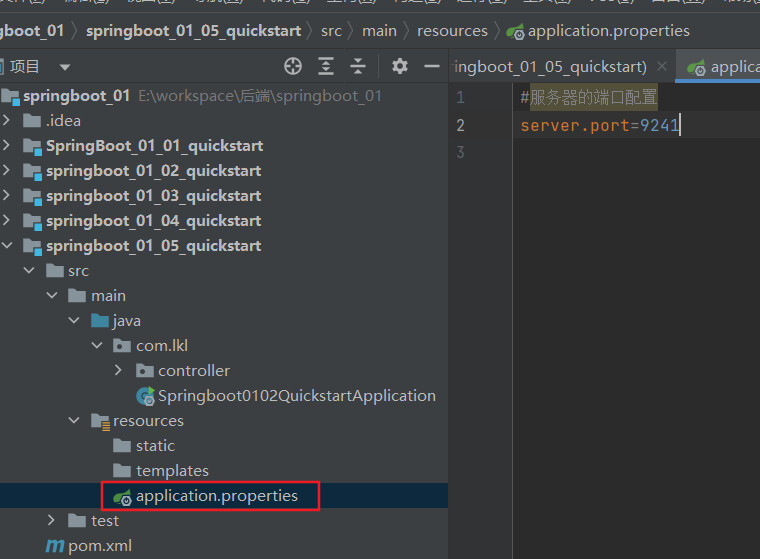760x559 pixels.
Task: Click the boot_01 breadcrumb root
Action: pos(32,31)
